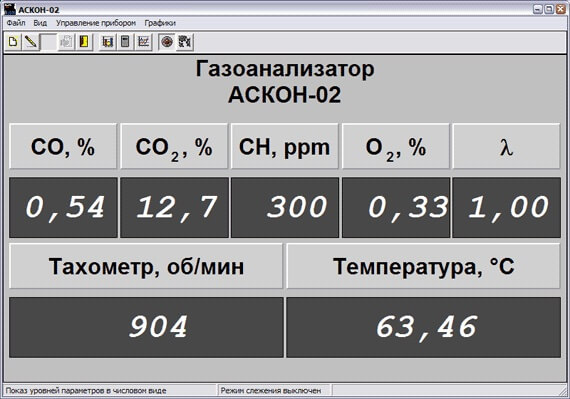Open the Файл menu
The image size is (570, 399).
(x=16, y=23)
